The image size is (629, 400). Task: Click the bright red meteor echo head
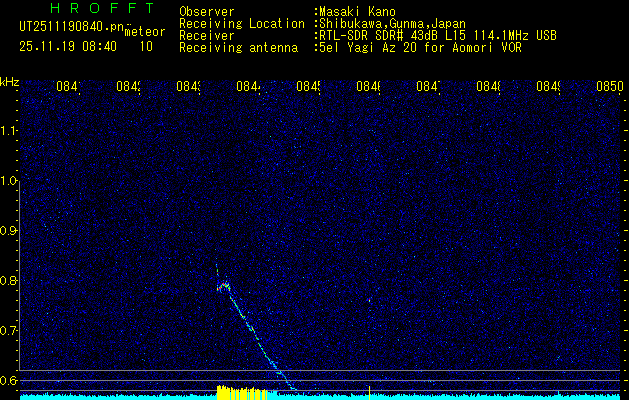coord(223,286)
